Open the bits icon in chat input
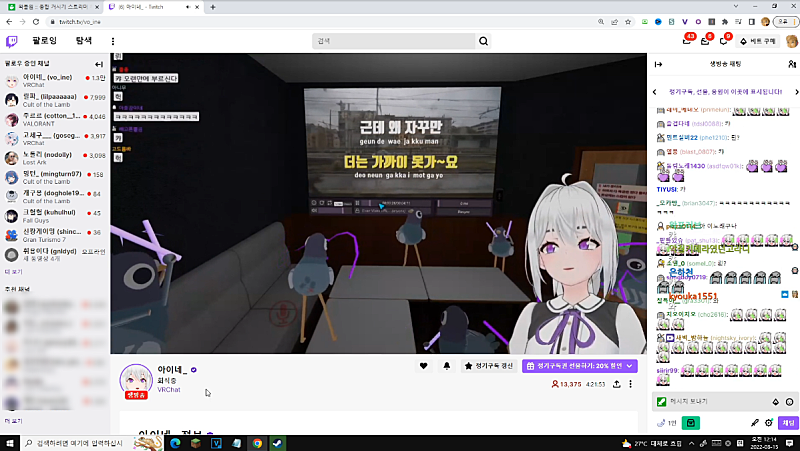The width and height of the screenshot is (800, 451). point(776,402)
